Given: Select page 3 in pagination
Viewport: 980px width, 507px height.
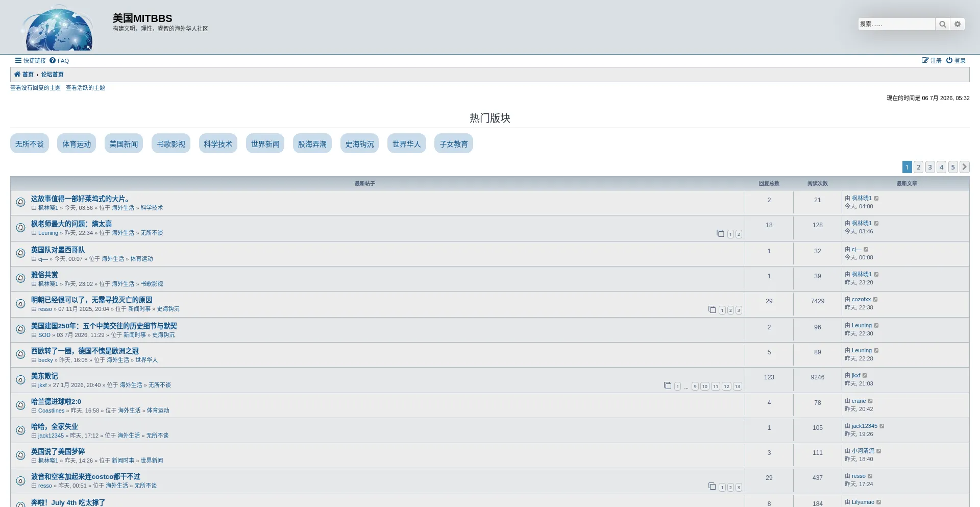Looking at the screenshot, I should click(930, 167).
